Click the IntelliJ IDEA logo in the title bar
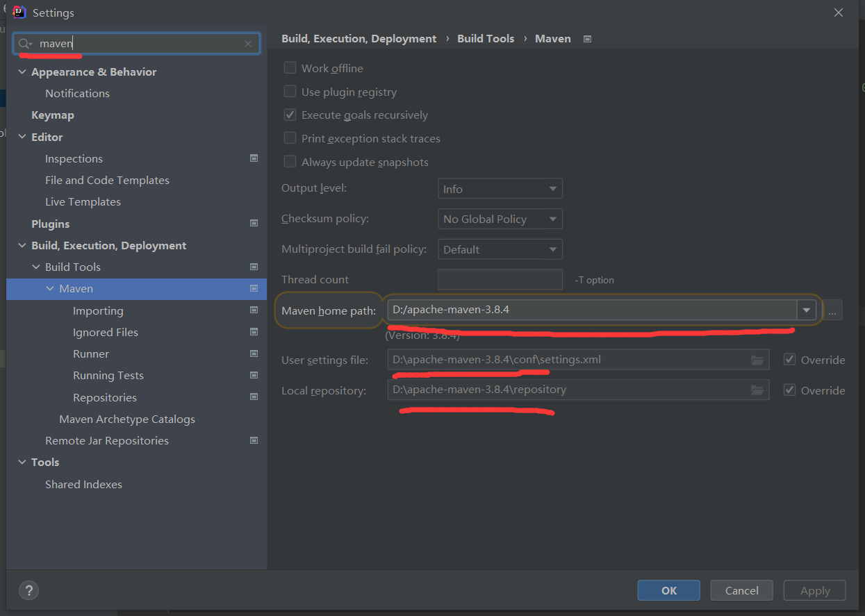 19,12
